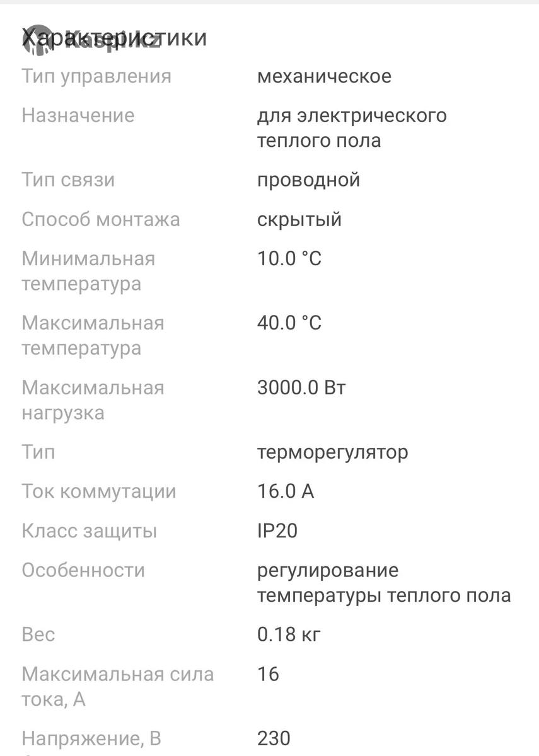Select the скрытый value

(x=299, y=219)
